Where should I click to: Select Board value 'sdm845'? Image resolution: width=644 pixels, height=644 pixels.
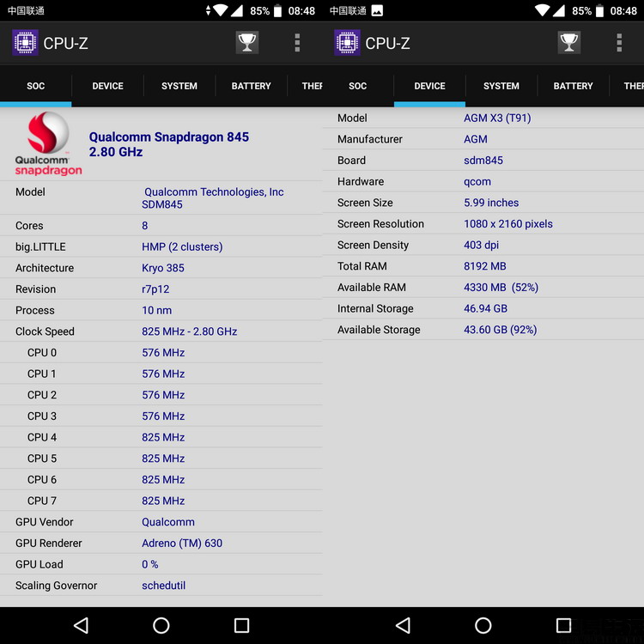pyautogui.click(x=483, y=161)
